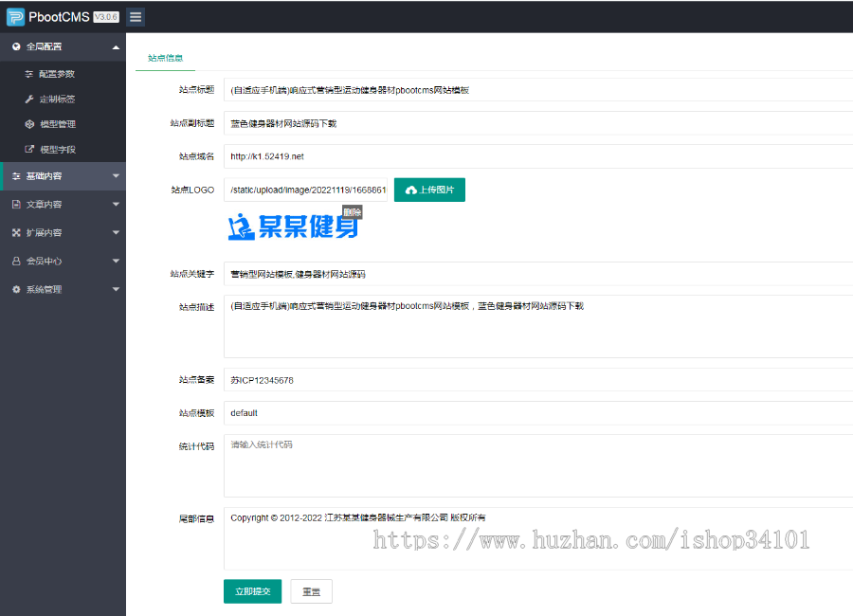This screenshot has width=853, height=616.
Task: Focus the 站点LOGO path input field
Action: [x=306, y=190]
